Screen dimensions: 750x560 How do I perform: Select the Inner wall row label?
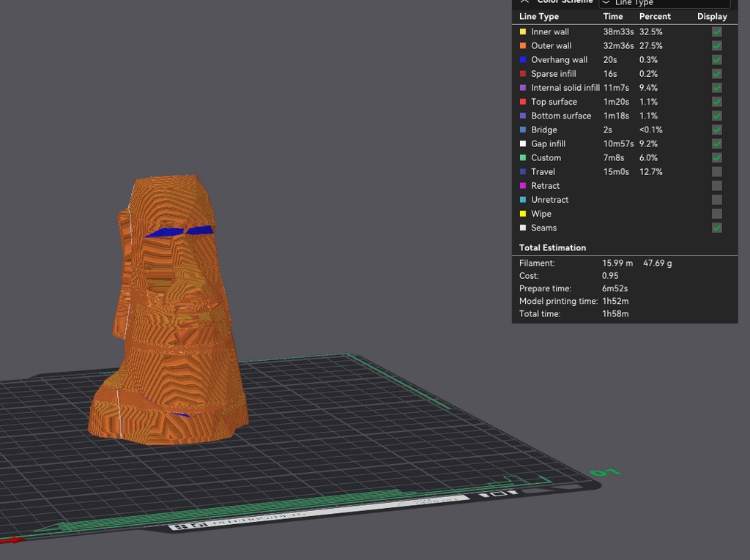pyautogui.click(x=550, y=31)
